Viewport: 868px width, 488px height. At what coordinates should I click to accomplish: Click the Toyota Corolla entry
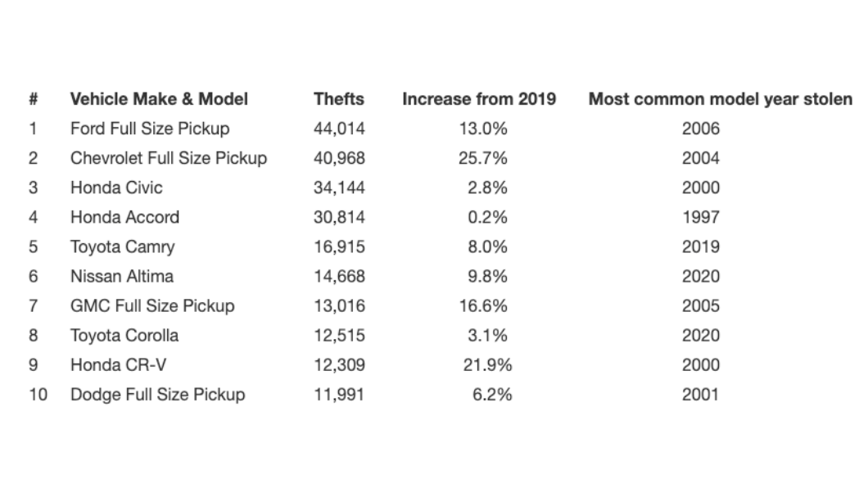pyautogui.click(x=124, y=335)
